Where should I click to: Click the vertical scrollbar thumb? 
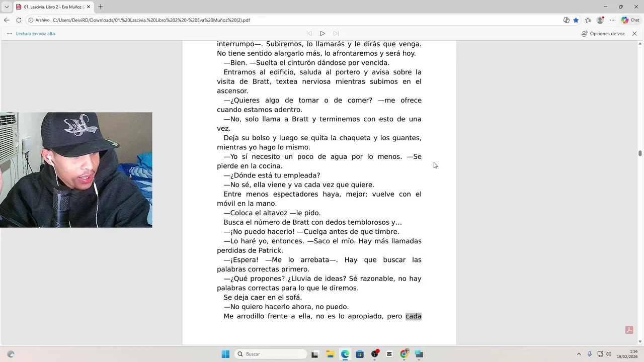point(640,153)
